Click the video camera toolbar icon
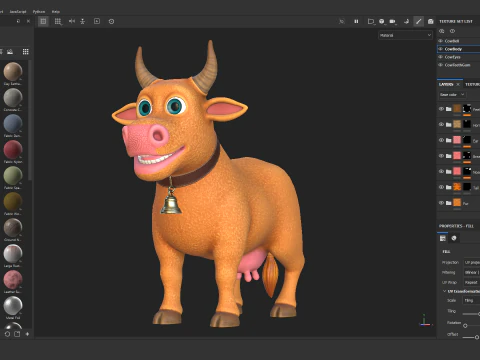Image resolution: width=480 pixels, height=360 pixels. [x=393, y=21]
